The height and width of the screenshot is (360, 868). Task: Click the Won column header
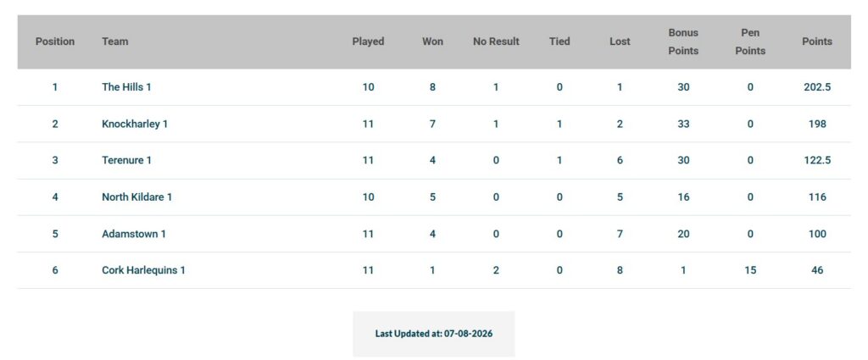pos(432,42)
